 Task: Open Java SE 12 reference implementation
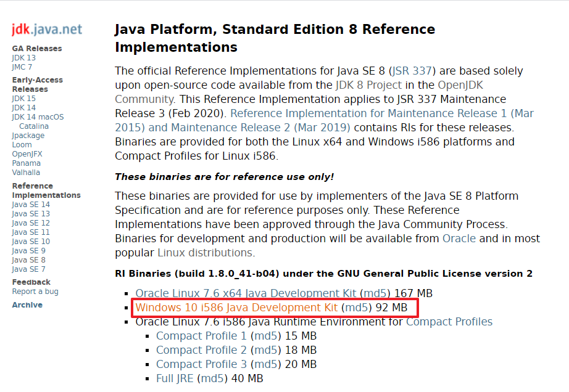pyautogui.click(x=31, y=223)
